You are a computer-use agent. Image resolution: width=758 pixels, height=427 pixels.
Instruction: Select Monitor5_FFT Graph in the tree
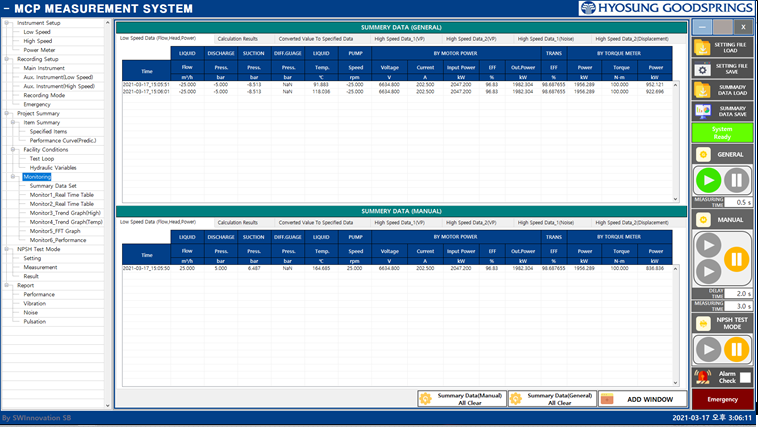pos(55,231)
